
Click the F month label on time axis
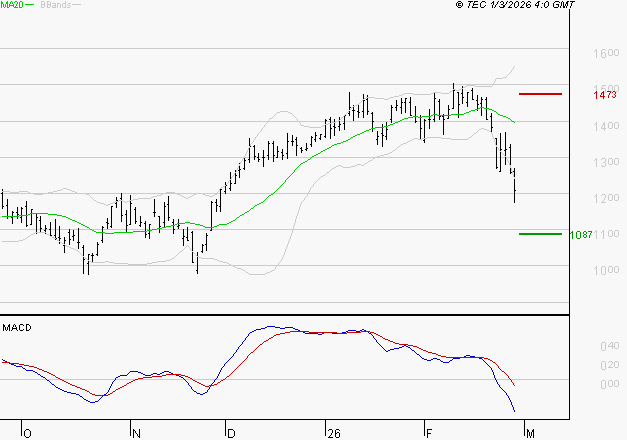(x=429, y=434)
